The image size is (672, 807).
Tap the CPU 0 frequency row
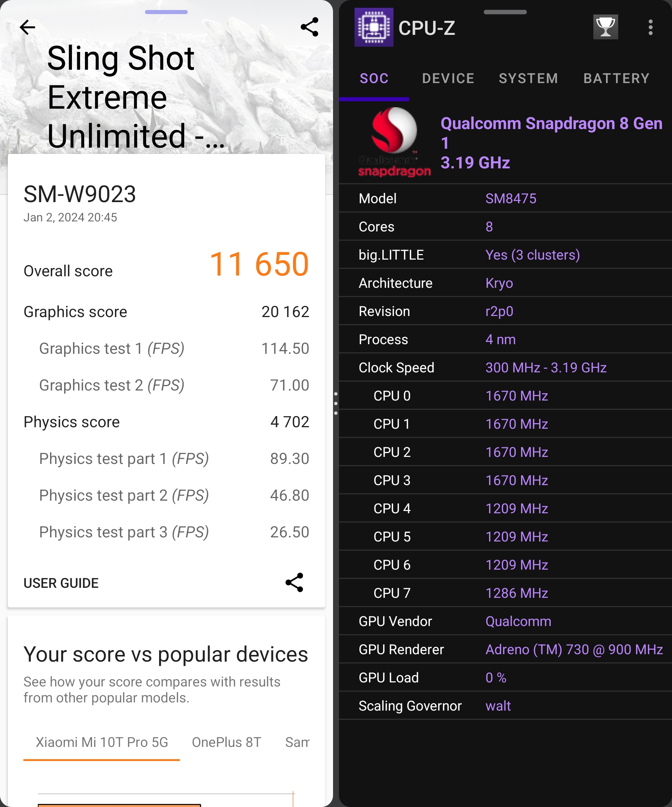click(x=505, y=396)
